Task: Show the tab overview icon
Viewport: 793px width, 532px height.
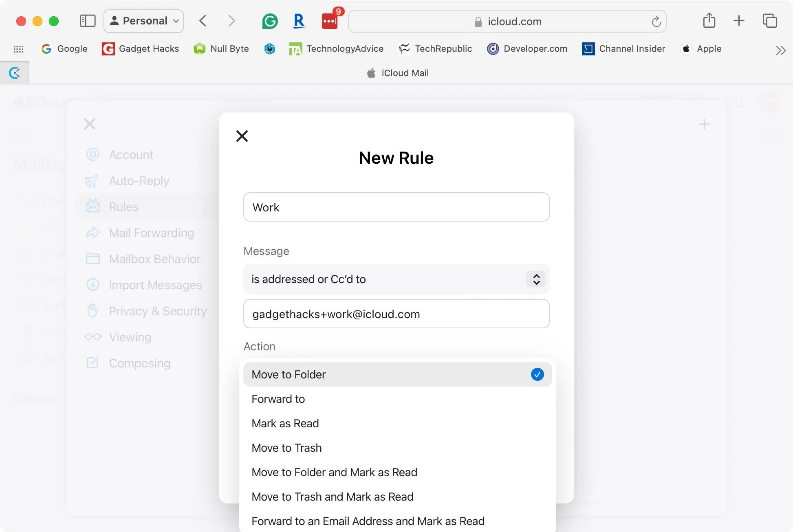Action: point(770,21)
